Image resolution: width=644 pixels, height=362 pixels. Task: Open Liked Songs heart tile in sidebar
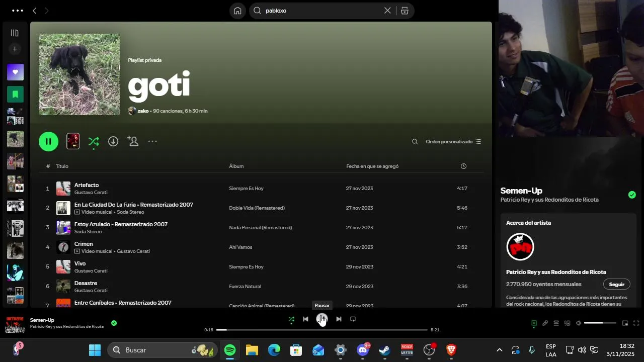pos(15,72)
